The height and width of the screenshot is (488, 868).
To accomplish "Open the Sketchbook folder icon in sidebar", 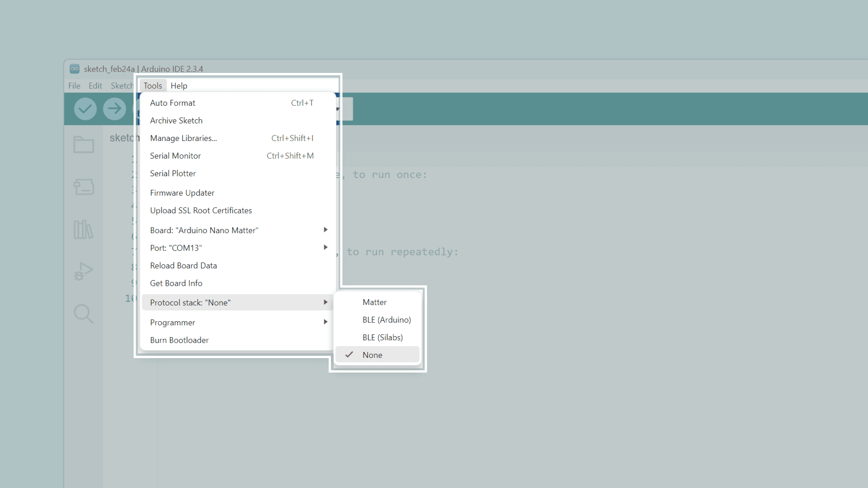I will [83, 145].
